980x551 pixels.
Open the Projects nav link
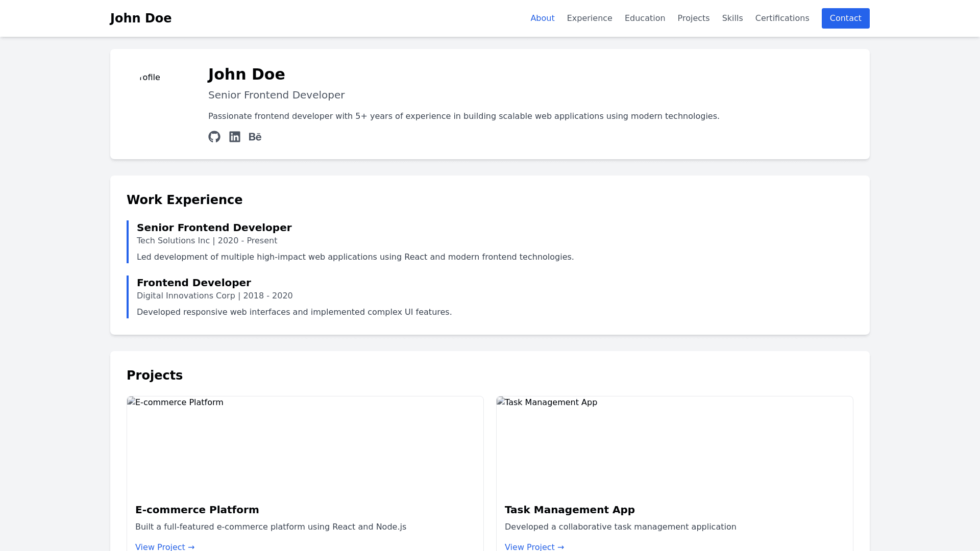pyautogui.click(x=693, y=18)
